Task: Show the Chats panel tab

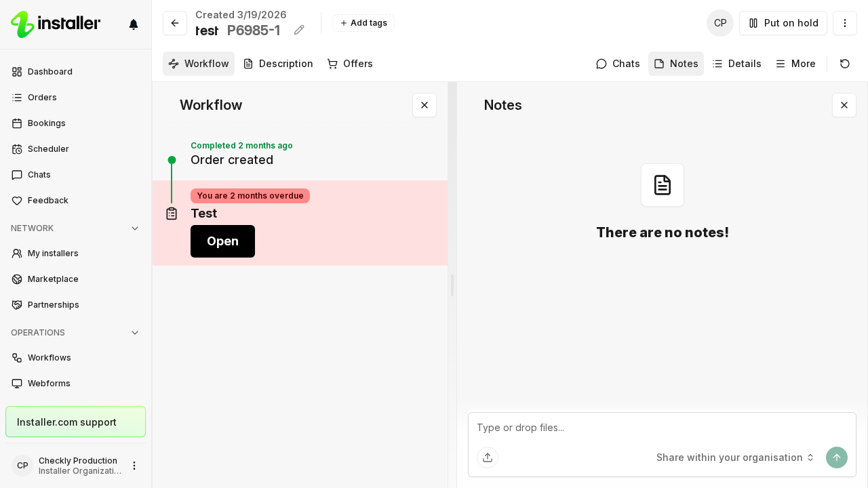Action: [618, 64]
